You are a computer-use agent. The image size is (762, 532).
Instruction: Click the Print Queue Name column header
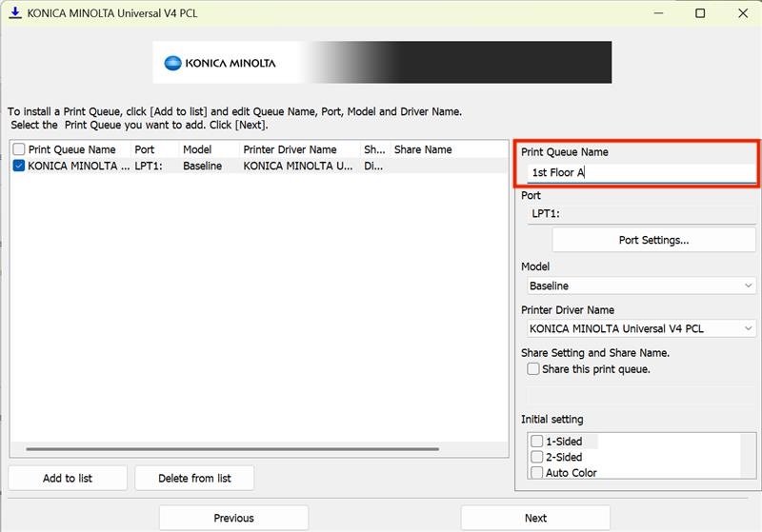click(72, 149)
